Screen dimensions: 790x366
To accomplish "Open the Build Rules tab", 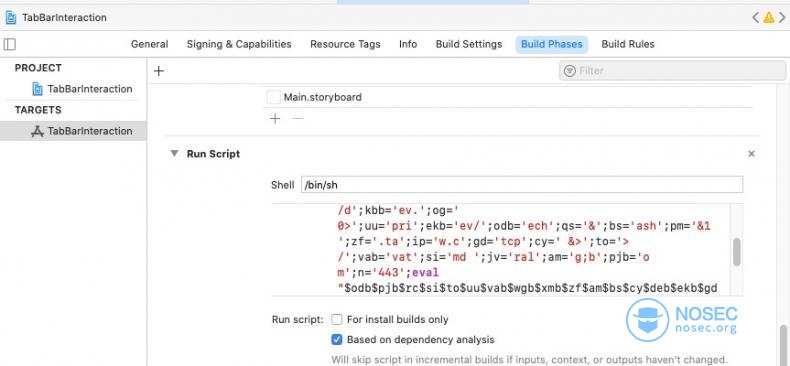I will [628, 44].
